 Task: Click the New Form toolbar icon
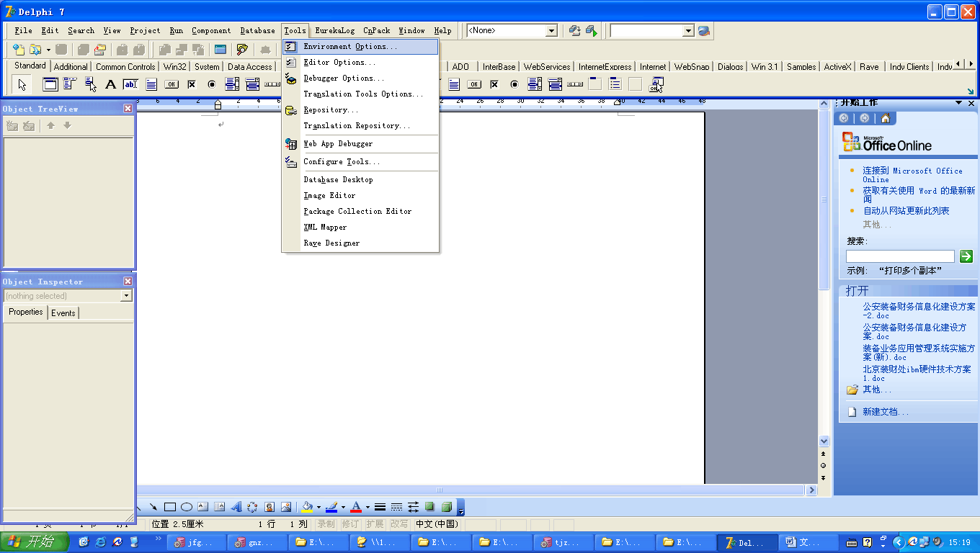pos(220,50)
